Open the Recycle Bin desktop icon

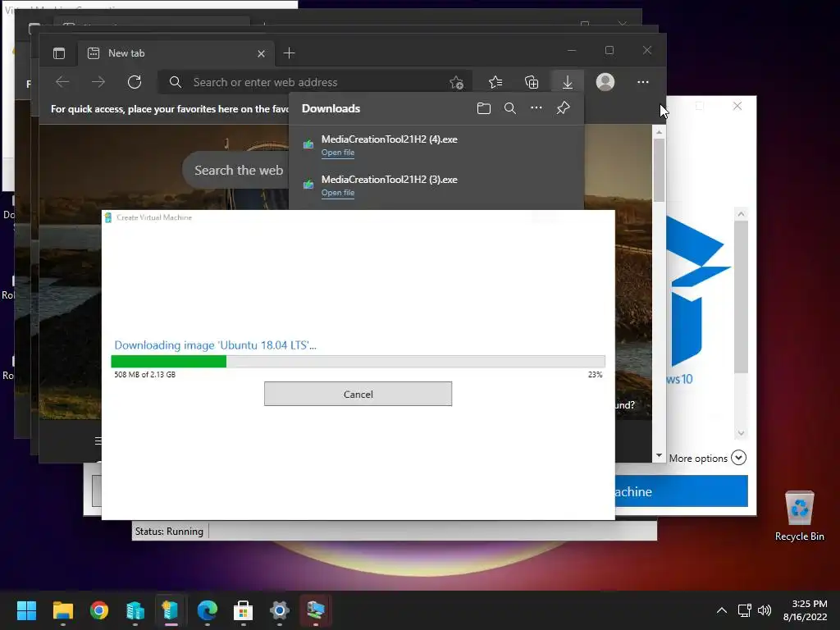pyautogui.click(x=799, y=515)
